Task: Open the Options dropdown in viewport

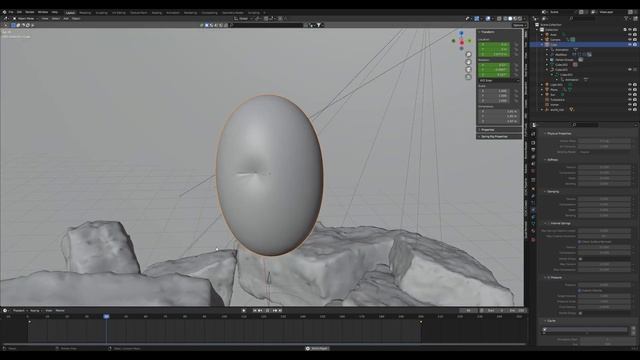Action: coord(519,25)
